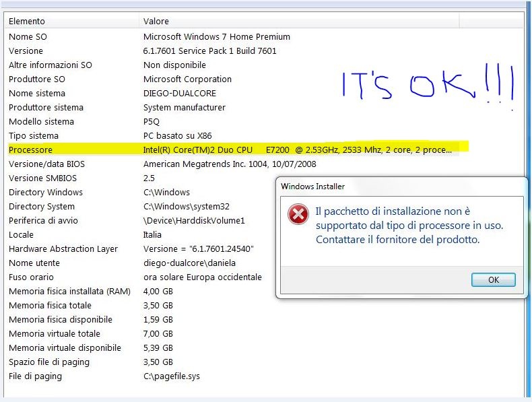Click the red error icon in dialog
Viewport: 532px width, 402px height.
298,214
